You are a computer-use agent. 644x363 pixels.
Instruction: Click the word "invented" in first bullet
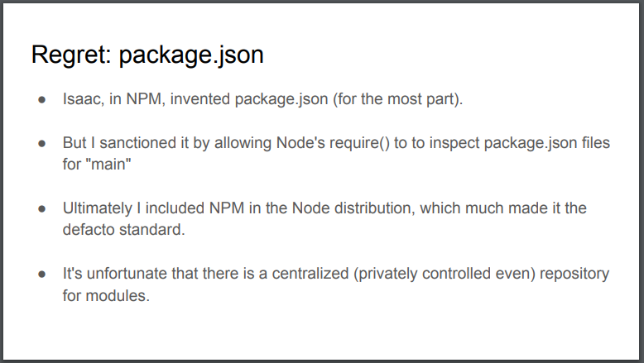tap(200, 99)
